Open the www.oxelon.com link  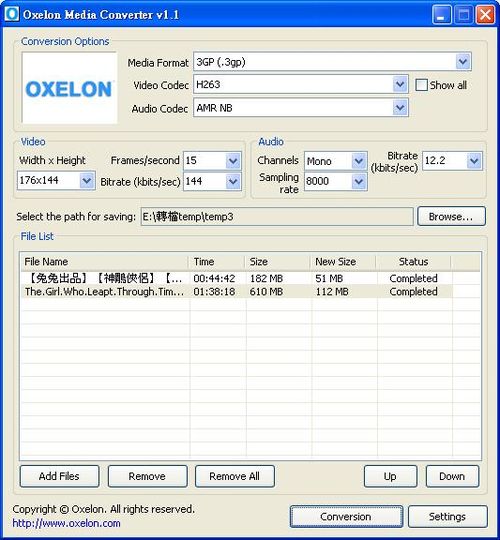(x=66, y=523)
